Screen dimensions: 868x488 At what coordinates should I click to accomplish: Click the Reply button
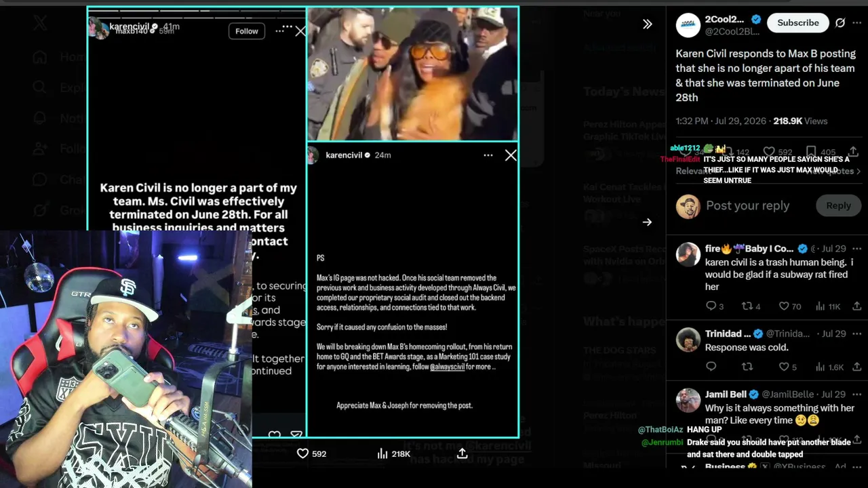coord(838,206)
